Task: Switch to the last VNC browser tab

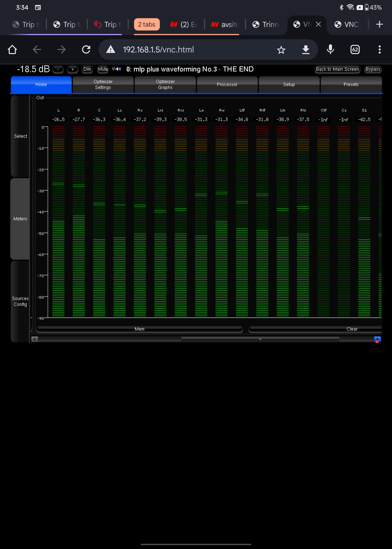Action: 347,24
